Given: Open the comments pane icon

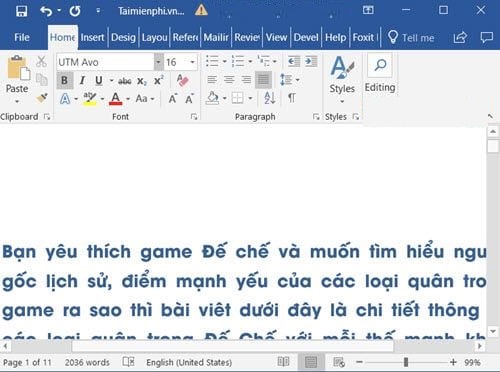Looking at the screenshot, I should tap(487, 37).
